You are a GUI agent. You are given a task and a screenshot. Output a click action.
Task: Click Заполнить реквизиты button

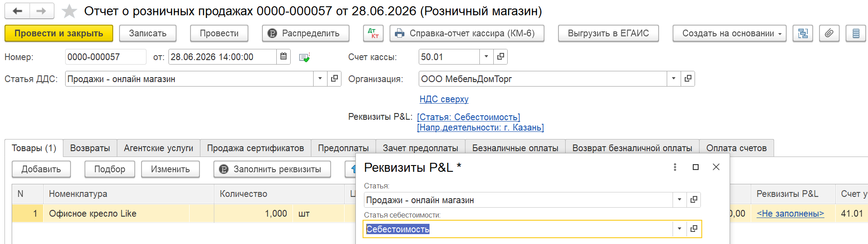click(x=272, y=169)
